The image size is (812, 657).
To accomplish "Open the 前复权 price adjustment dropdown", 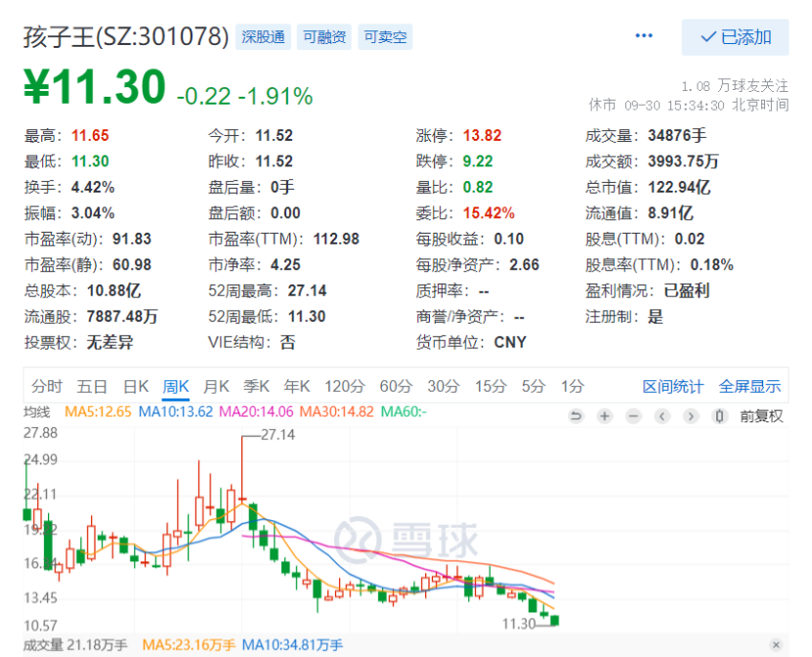I will [761, 416].
